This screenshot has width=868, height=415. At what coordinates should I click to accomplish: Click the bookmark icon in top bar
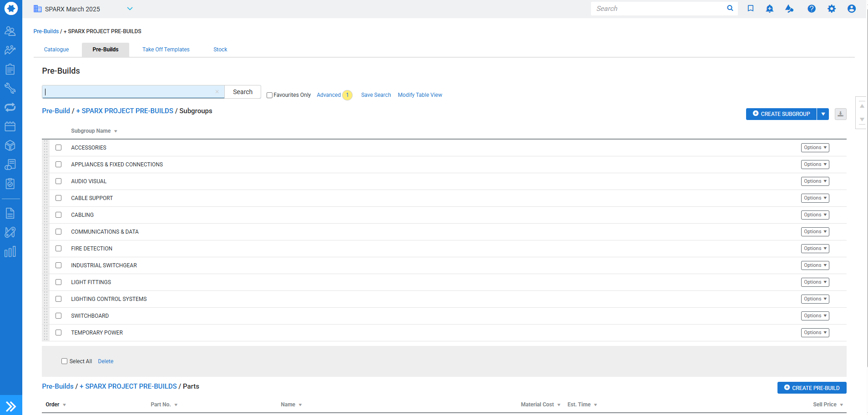click(751, 9)
